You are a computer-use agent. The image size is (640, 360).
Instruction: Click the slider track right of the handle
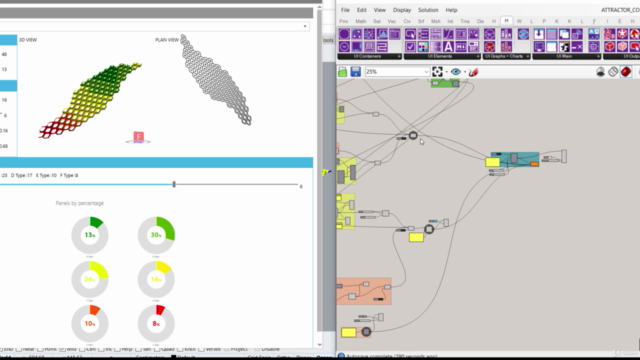click(237, 184)
